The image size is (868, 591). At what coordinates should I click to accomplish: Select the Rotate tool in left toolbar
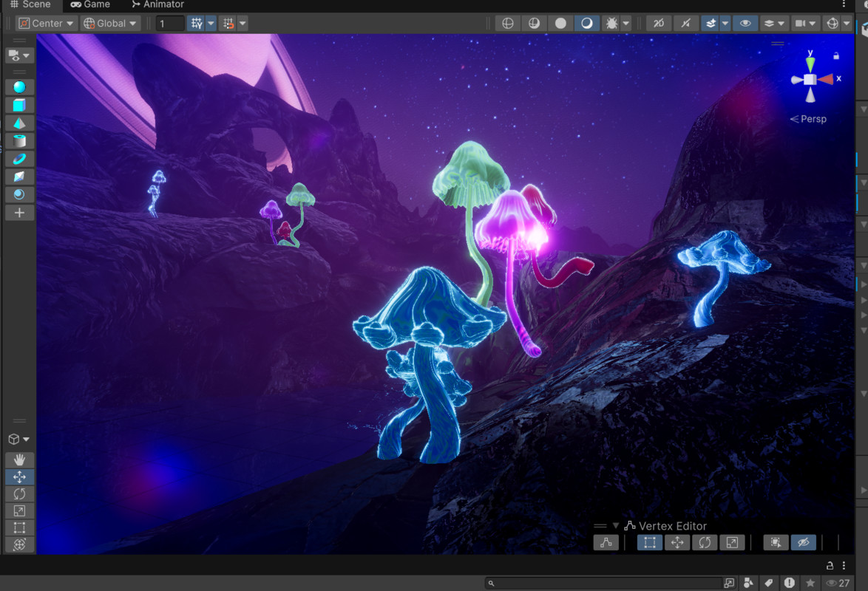pyautogui.click(x=19, y=493)
